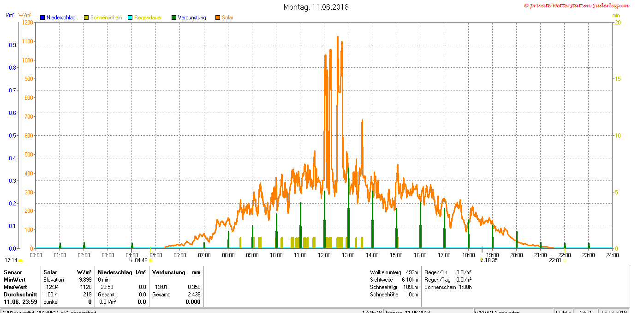Select the Sonnenschein legend label
Screen dimensions: 644x313
pos(106,18)
